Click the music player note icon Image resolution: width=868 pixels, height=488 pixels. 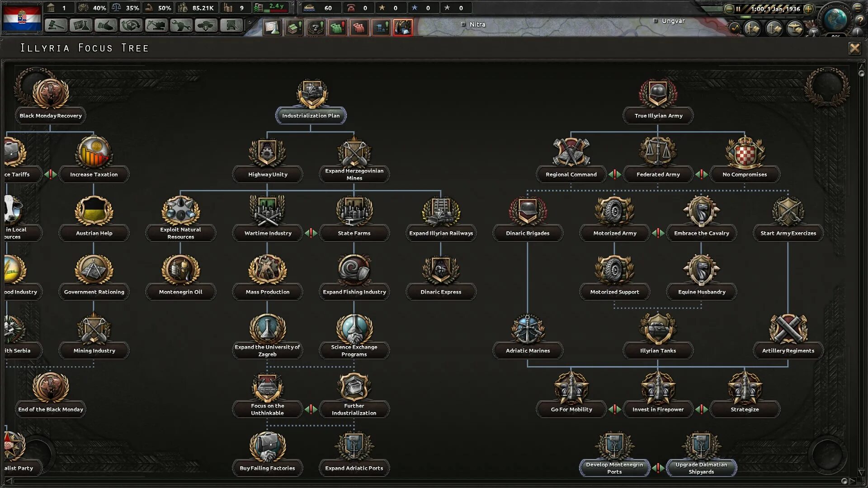tap(735, 29)
